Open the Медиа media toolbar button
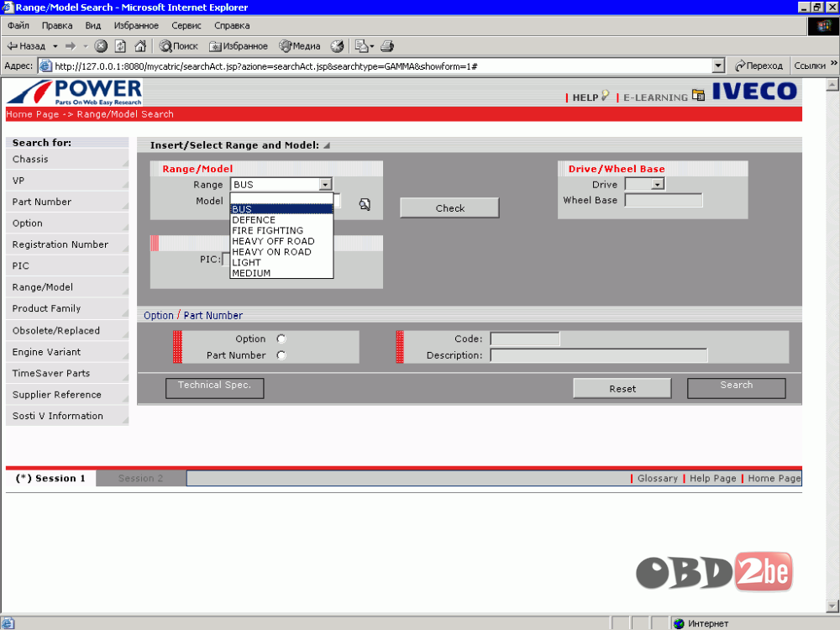840x630 pixels. point(300,46)
